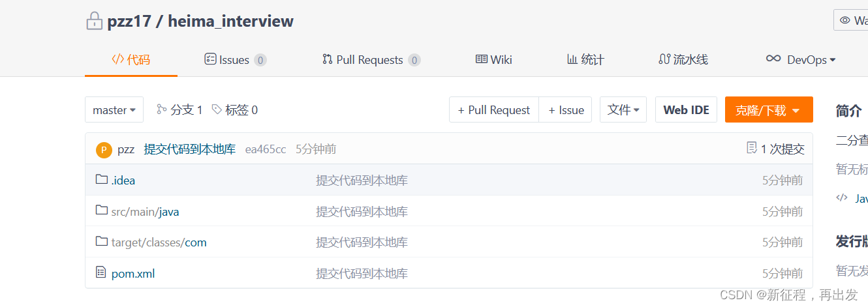868x307 pixels.
Task: Expand the 文件 dropdown
Action: point(623,110)
